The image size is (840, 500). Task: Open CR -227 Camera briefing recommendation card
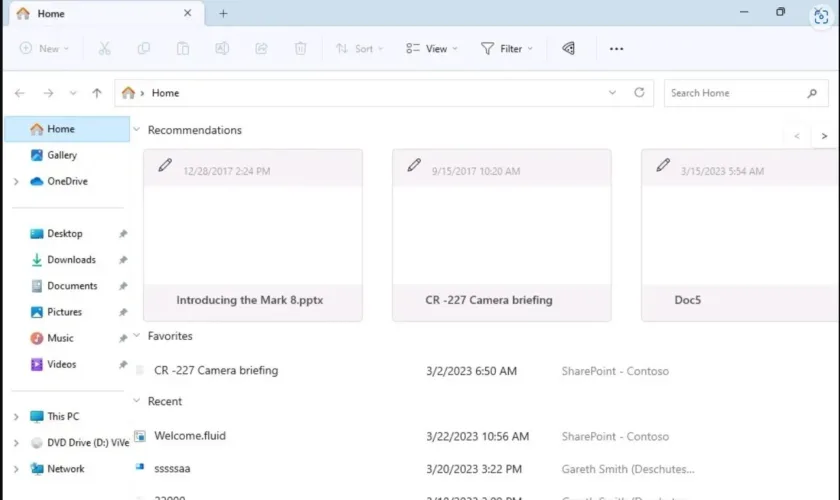501,235
